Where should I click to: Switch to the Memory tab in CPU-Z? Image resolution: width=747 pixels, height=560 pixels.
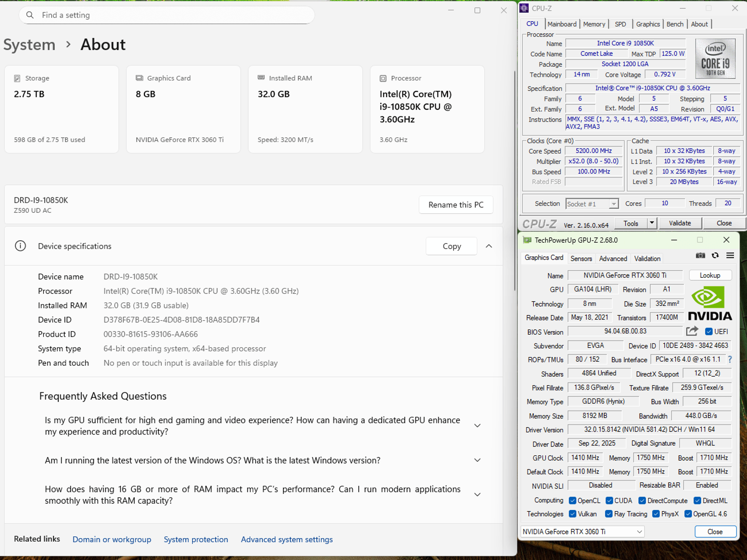[x=594, y=24]
